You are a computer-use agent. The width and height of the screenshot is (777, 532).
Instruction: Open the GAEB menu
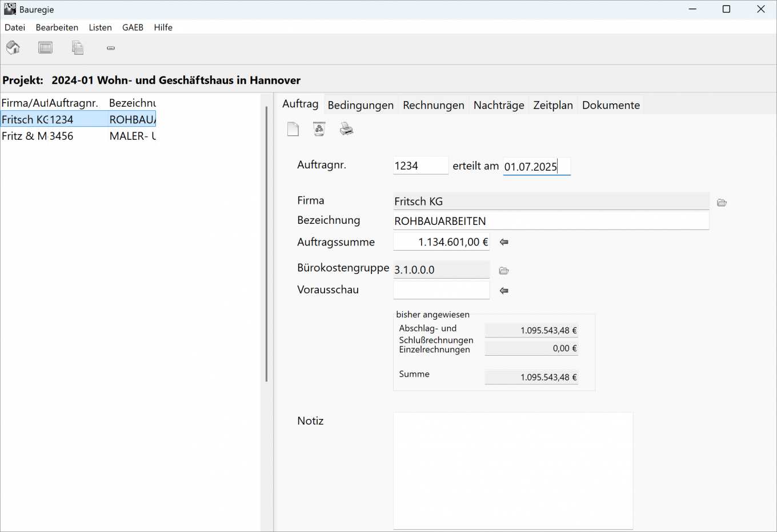point(133,27)
